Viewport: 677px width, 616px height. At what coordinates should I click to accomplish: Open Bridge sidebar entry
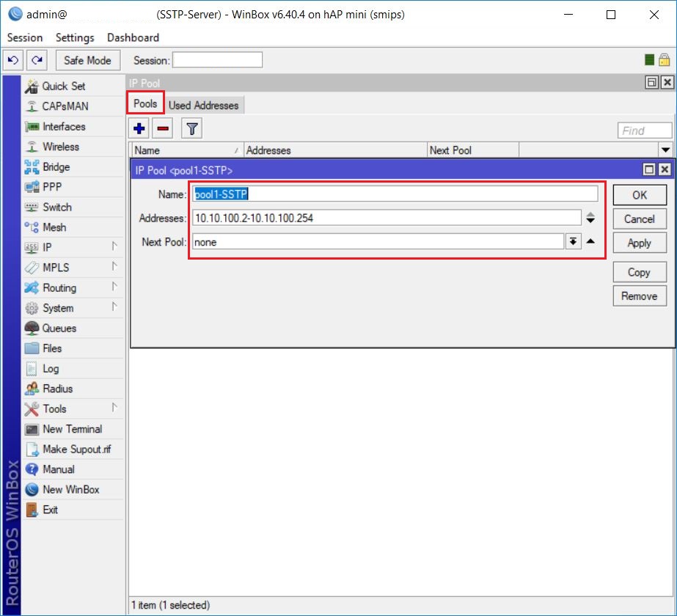click(73, 167)
